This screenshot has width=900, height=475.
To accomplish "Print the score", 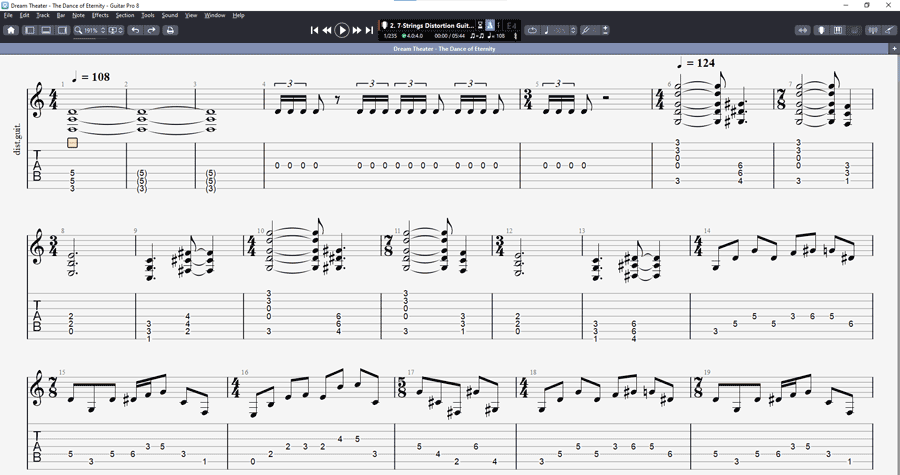I will [x=170, y=30].
